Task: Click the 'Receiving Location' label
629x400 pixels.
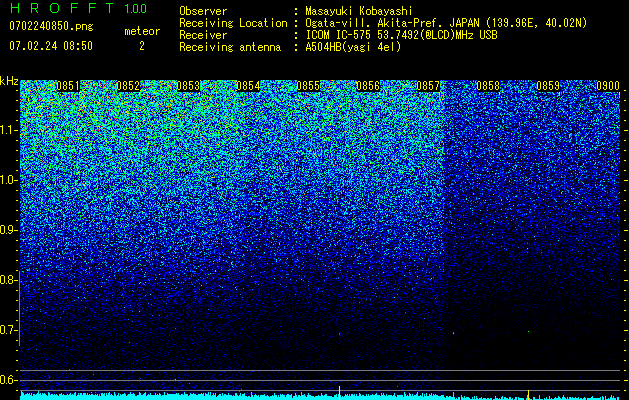Action: click(x=233, y=23)
